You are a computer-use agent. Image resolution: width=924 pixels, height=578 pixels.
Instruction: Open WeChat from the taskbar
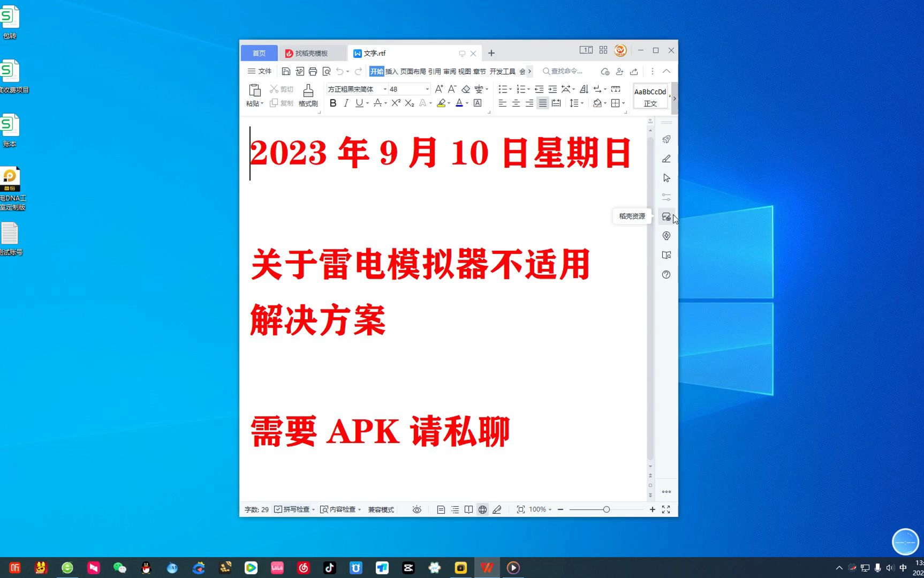click(x=120, y=567)
